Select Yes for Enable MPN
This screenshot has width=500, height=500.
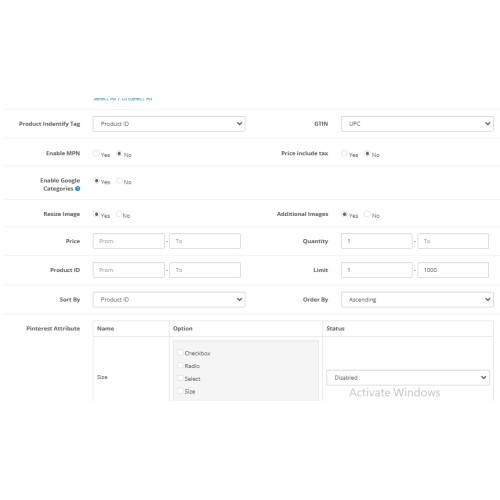(x=96, y=154)
